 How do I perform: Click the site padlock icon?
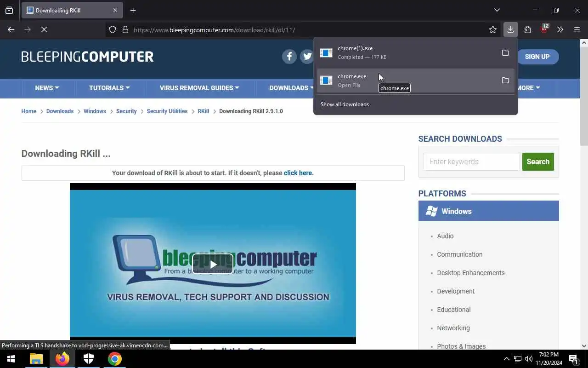125,29
